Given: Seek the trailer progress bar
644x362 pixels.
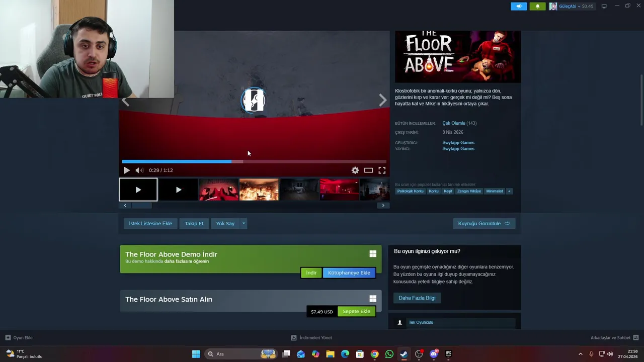Looking at the screenshot, I should point(254,161).
